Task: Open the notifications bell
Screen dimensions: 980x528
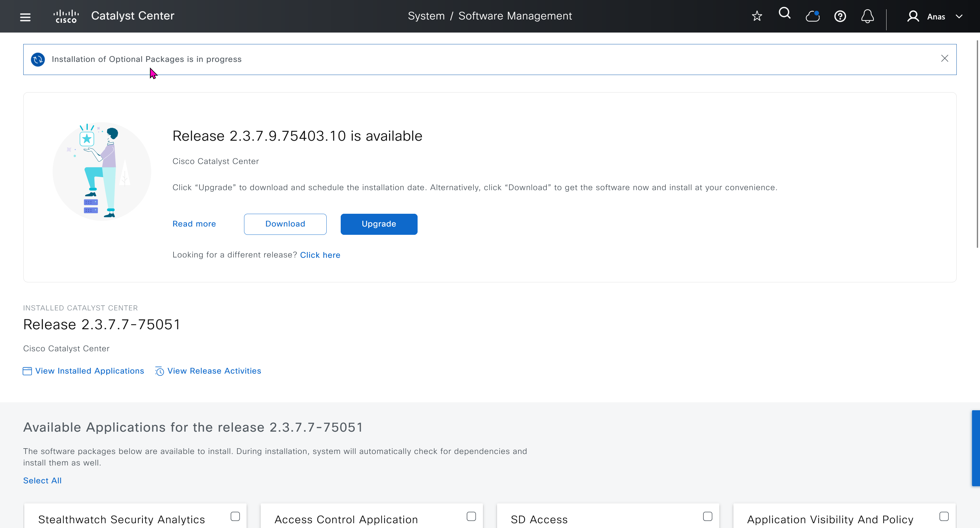Action: pos(867,16)
